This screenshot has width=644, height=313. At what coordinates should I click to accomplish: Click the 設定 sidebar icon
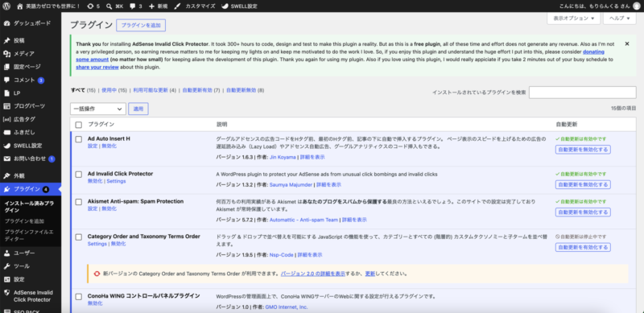pos(6,279)
